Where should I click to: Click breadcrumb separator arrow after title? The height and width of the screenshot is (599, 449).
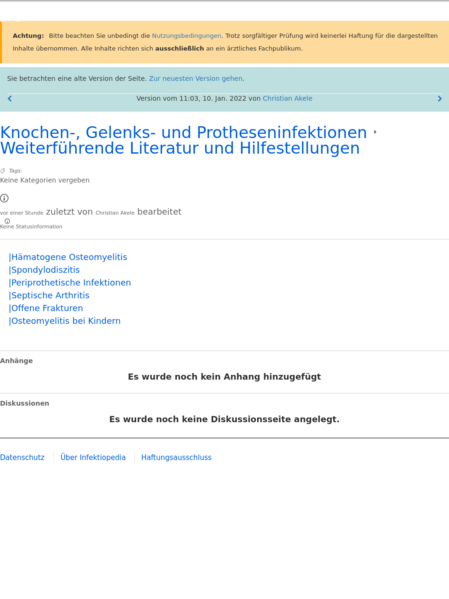coord(375,132)
